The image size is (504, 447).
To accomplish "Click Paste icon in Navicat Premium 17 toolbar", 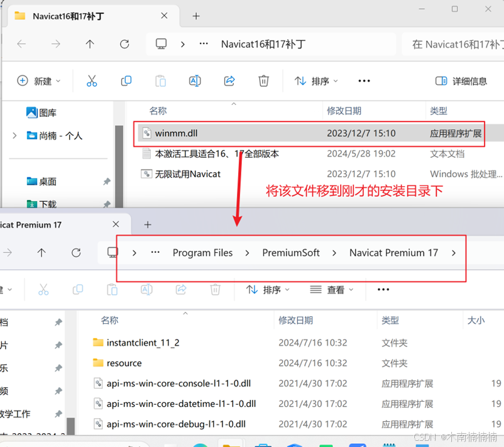I will point(112,289).
